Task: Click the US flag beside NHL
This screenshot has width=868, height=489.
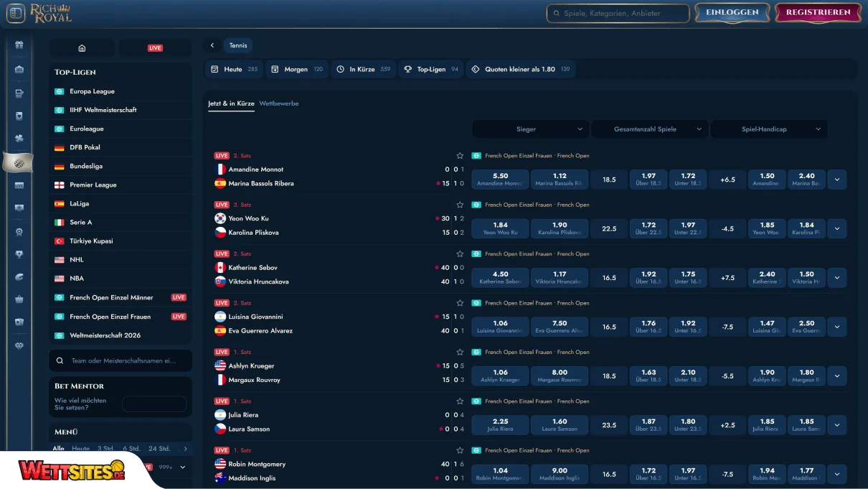Action: tap(60, 260)
